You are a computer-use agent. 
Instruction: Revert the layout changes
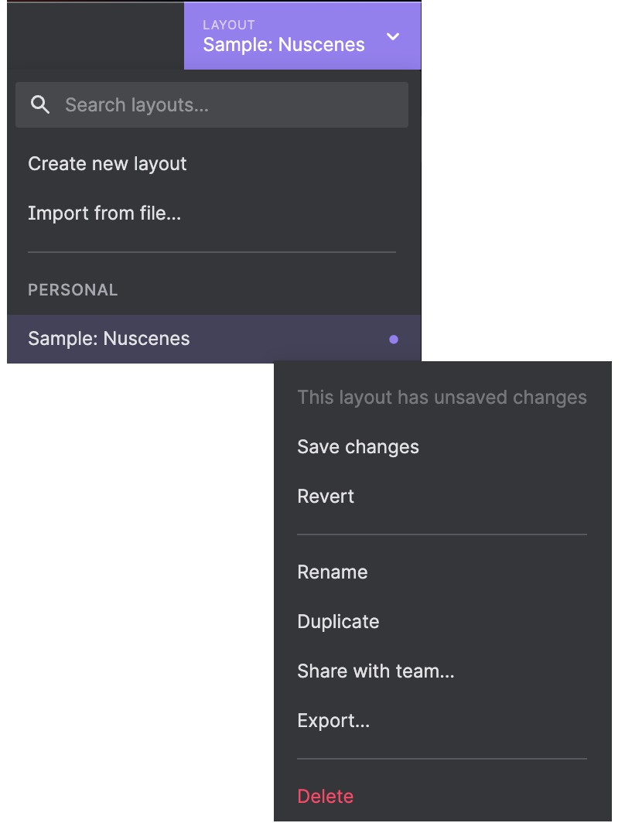click(326, 497)
